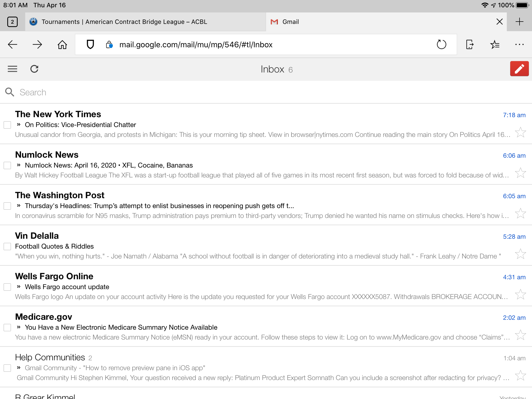Viewport: 532px width, 399px height.
Task: Star the New York Times email
Action: coord(521,132)
